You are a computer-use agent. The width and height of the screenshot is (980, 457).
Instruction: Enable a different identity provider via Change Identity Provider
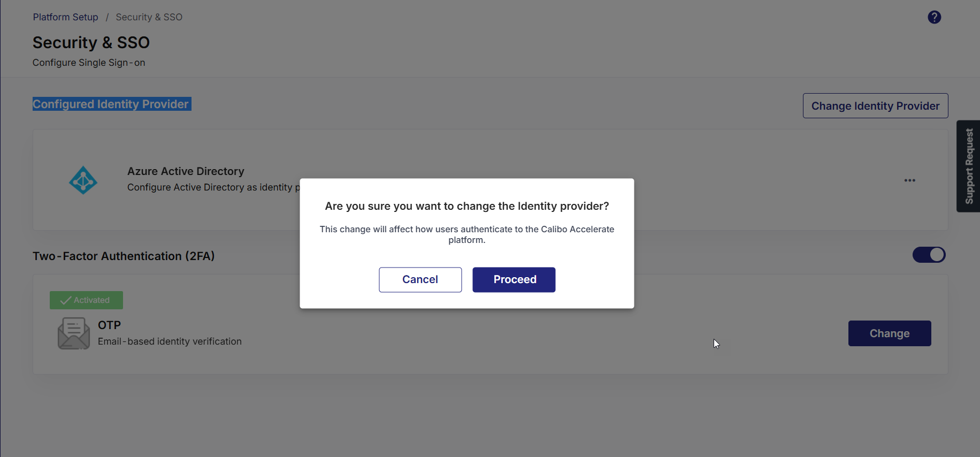[x=875, y=105]
